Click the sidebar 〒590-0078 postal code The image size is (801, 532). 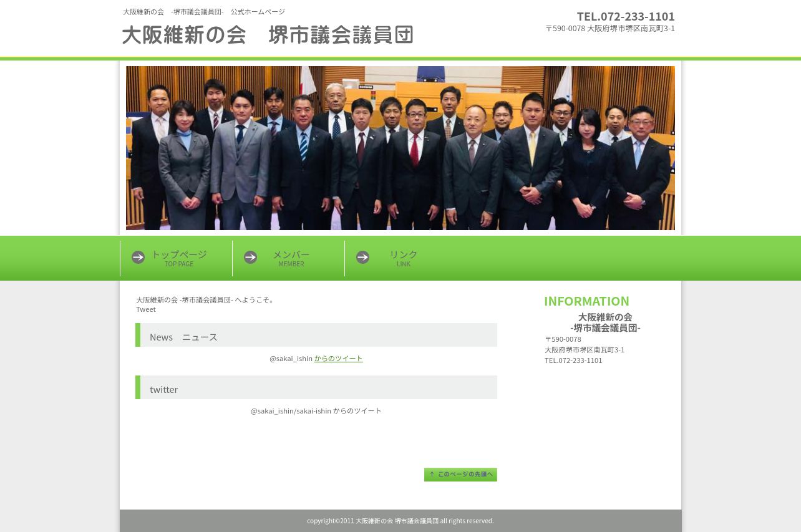coord(563,339)
